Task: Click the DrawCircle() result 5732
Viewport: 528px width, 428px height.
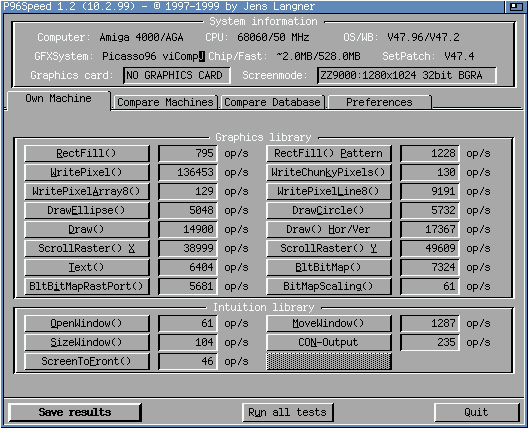Action: click(x=430, y=211)
